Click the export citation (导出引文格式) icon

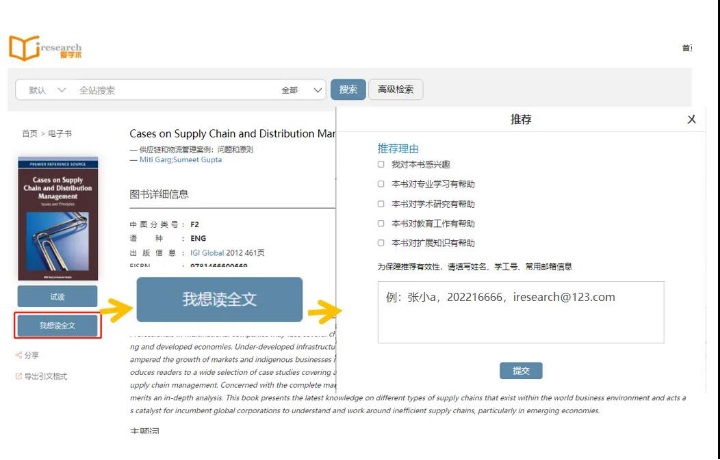click(x=19, y=376)
